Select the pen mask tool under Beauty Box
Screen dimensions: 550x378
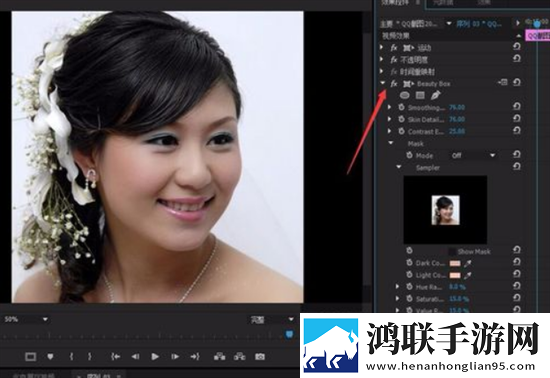click(x=435, y=95)
